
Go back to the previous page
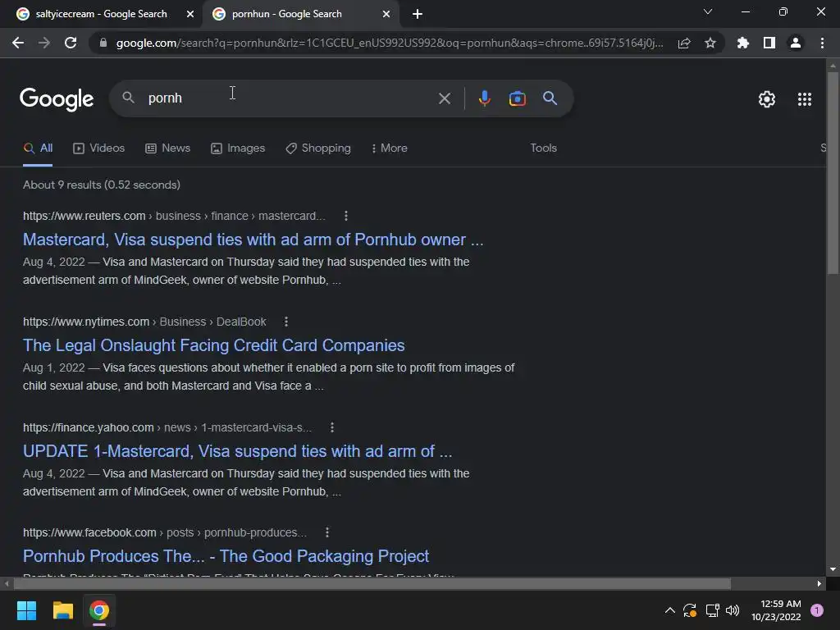18,43
